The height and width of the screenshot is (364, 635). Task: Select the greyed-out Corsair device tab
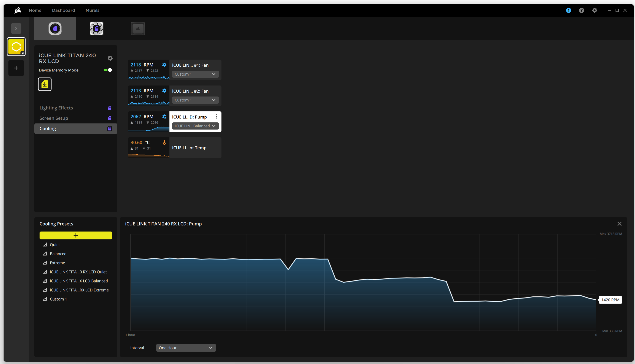138,28
